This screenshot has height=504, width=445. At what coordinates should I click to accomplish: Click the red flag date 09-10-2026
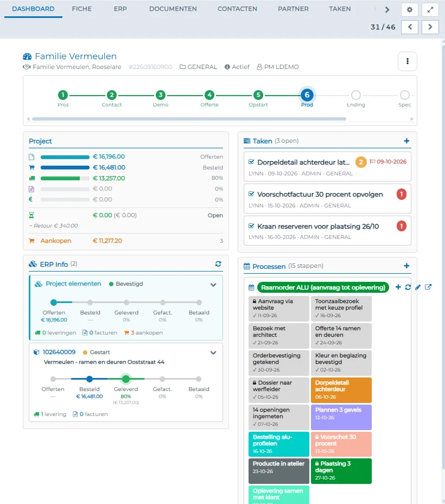coord(388,162)
